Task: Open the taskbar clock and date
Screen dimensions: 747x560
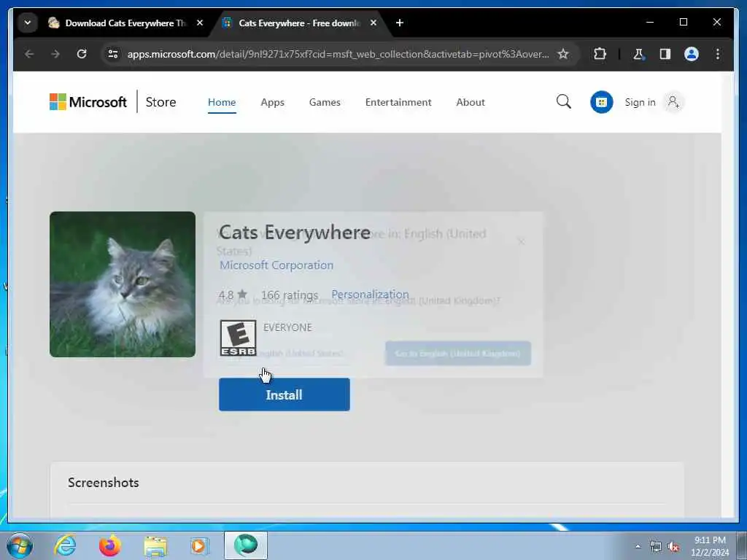Action: (x=710, y=546)
